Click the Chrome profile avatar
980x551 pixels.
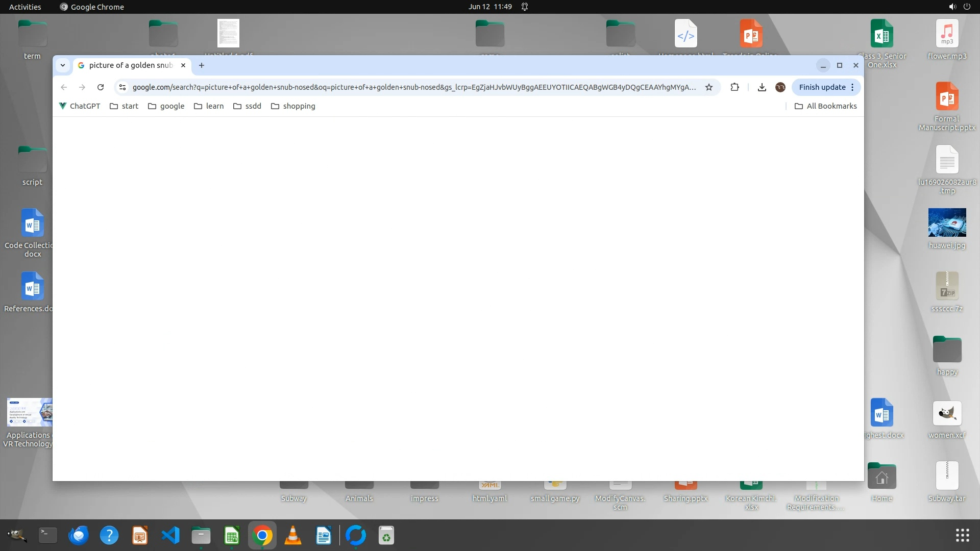(780, 87)
